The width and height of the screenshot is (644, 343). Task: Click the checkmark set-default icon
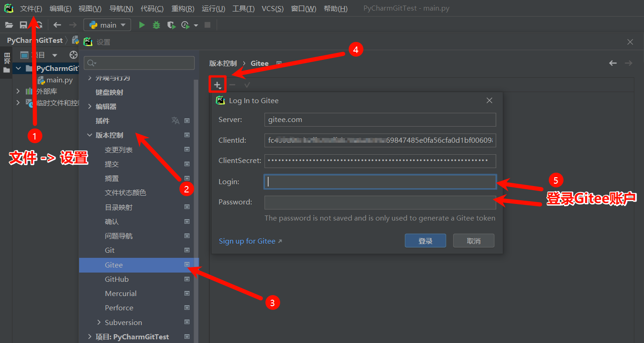pos(247,85)
